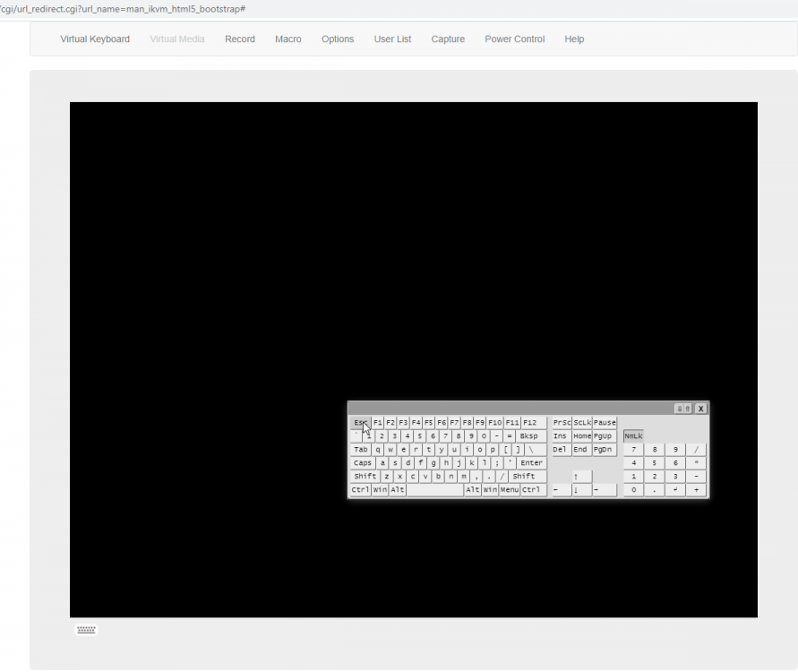Click the letter a key

tap(382, 462)
